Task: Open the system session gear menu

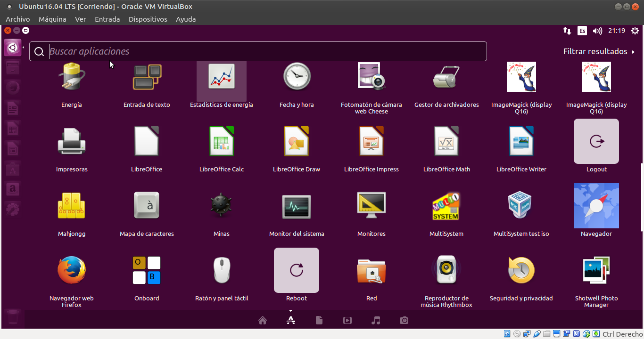Action: coord(636,31)
